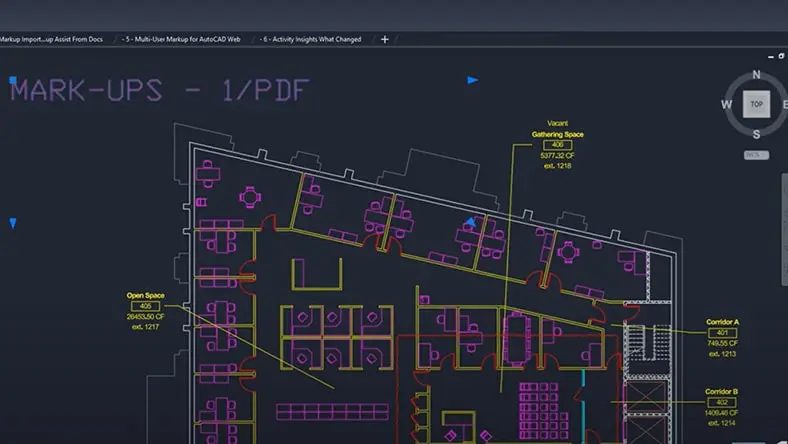Click the ext. 1217 annotation

pos(145,327)
